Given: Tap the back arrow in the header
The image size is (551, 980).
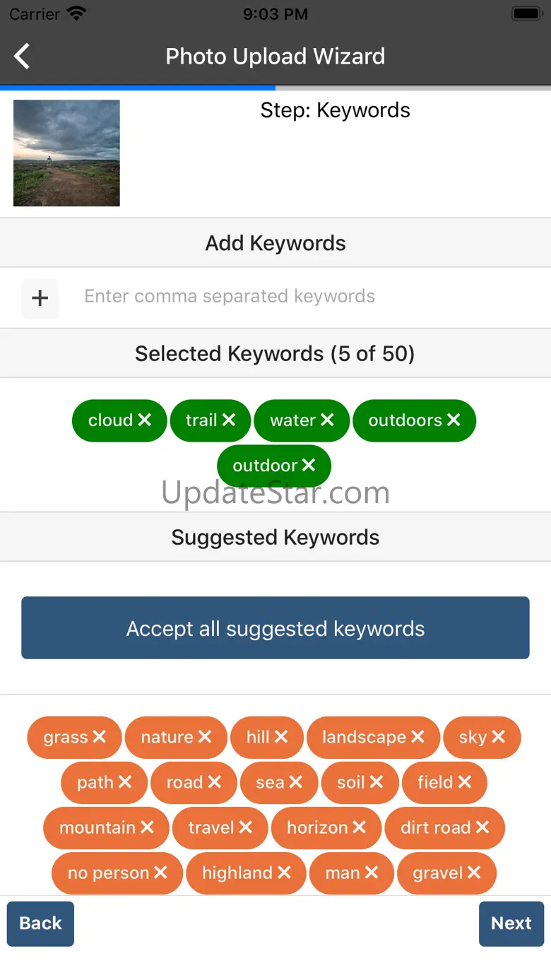Looking at the screenshot, I should [x=23, y=57].
